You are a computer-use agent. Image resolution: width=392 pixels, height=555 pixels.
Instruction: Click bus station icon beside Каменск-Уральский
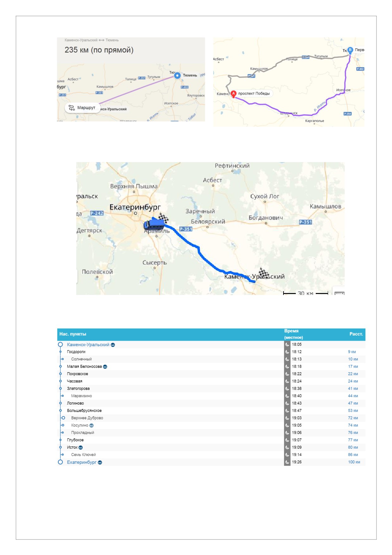click(113, 345)
